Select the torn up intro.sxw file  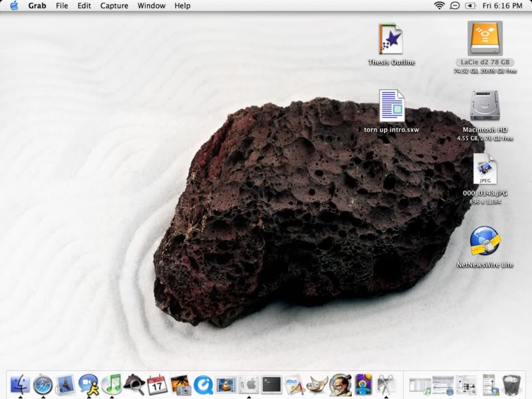[392, 106]
